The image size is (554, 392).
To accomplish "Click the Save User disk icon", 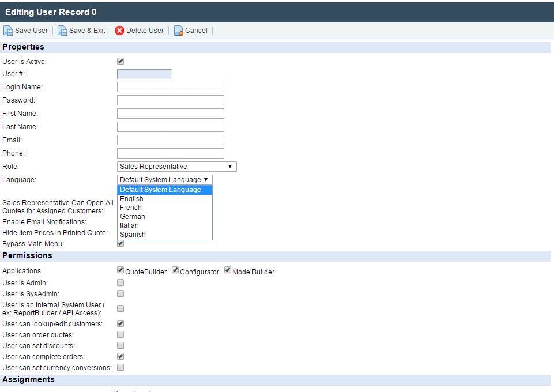I will pyautogui.click(x=7, y=31).
